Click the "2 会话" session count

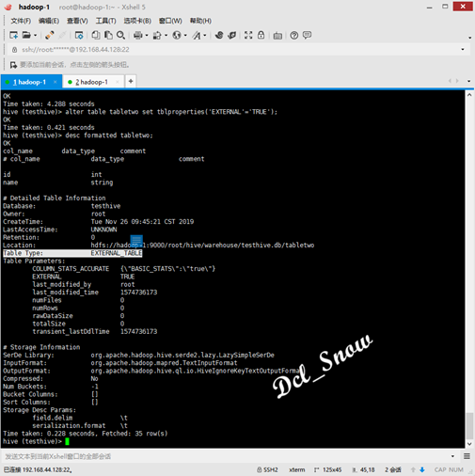393,469
